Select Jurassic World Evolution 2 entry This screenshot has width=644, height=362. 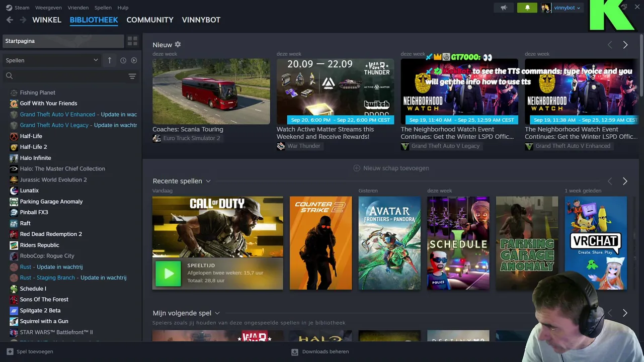[x=53, y=179]
